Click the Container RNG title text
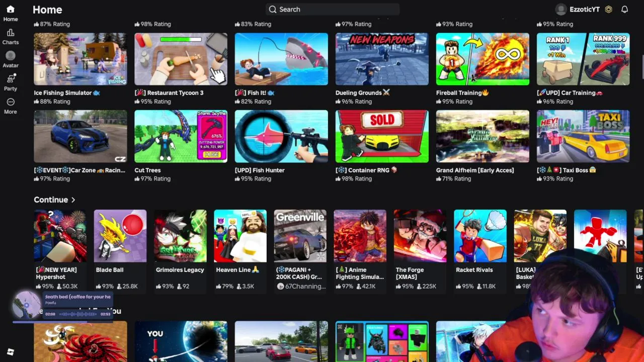This screenshot has height=362, width=644. click(x=367, y=170)
